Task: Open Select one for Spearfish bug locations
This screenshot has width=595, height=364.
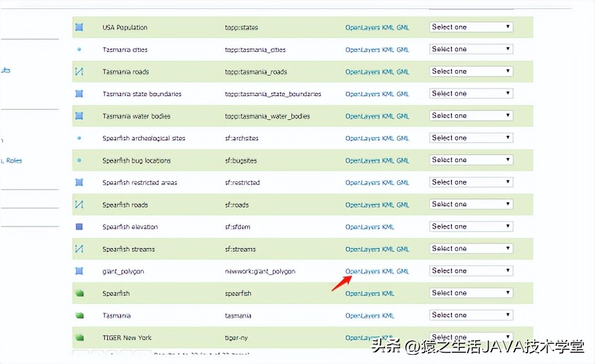Action: coord(471,159)
